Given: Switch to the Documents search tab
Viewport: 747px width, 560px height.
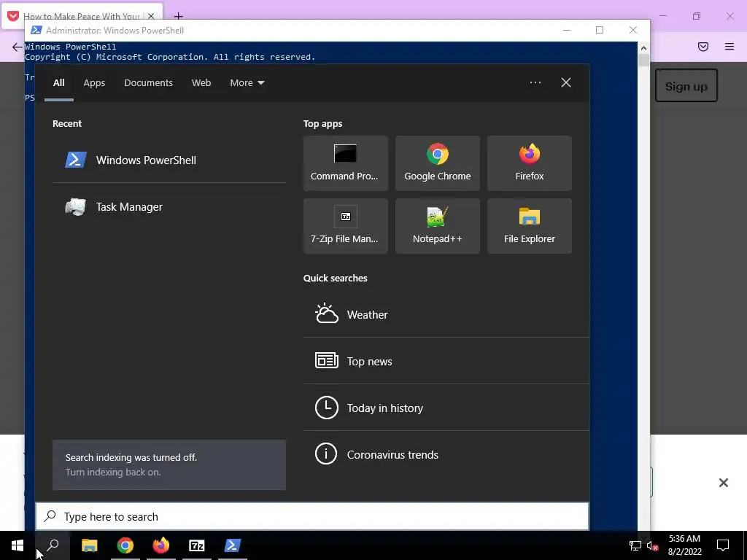Looking at the screenshot, I should click(x=148, y=83).
